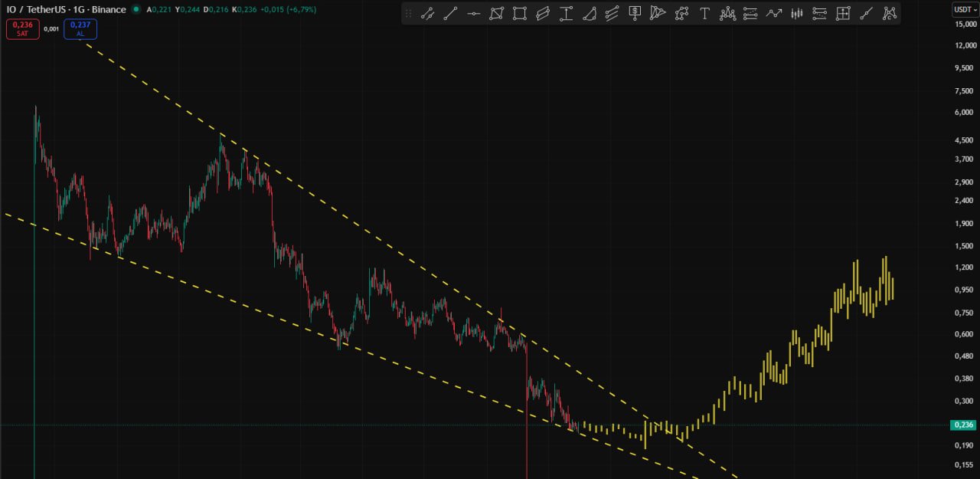Select the vertical range measure tool
The image size is (980, 479).
[x=566, y=13]
